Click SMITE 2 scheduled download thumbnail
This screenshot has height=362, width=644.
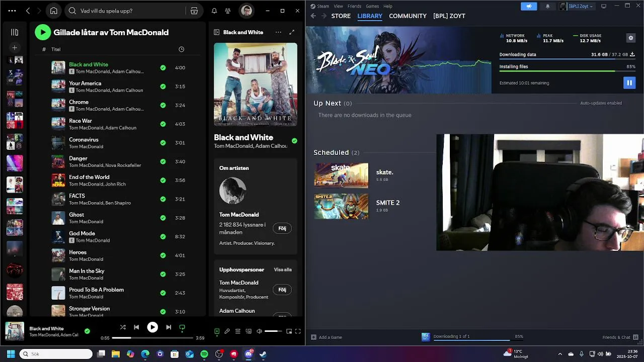[341, 206]
